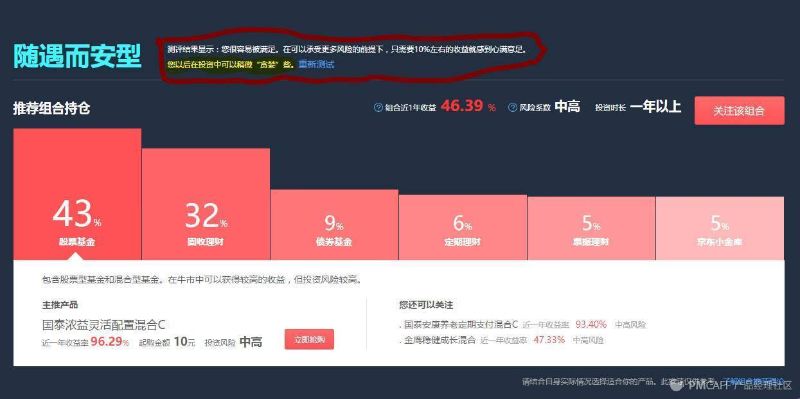Click the 93.40% return rate figure

(x=591, y=324)
